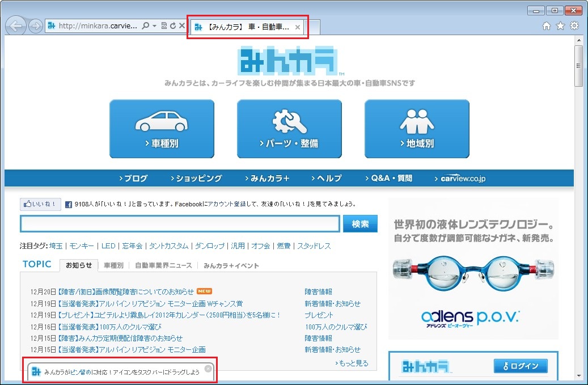The width and height of the screenshot is (588, 385).
Task: Select the 【みんカラ】車・自動車 tab
Action: tap(247, 27)
